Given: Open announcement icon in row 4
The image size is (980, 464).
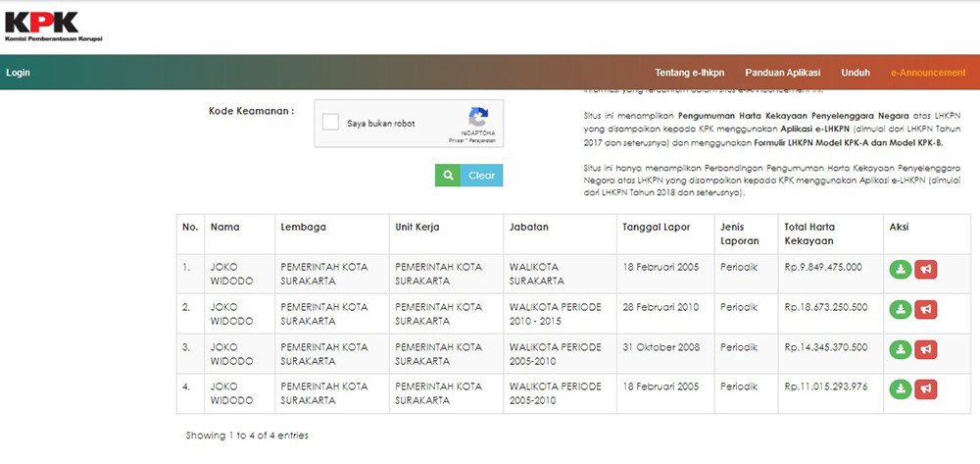Looking at the screenshot, I should point(925,389).
